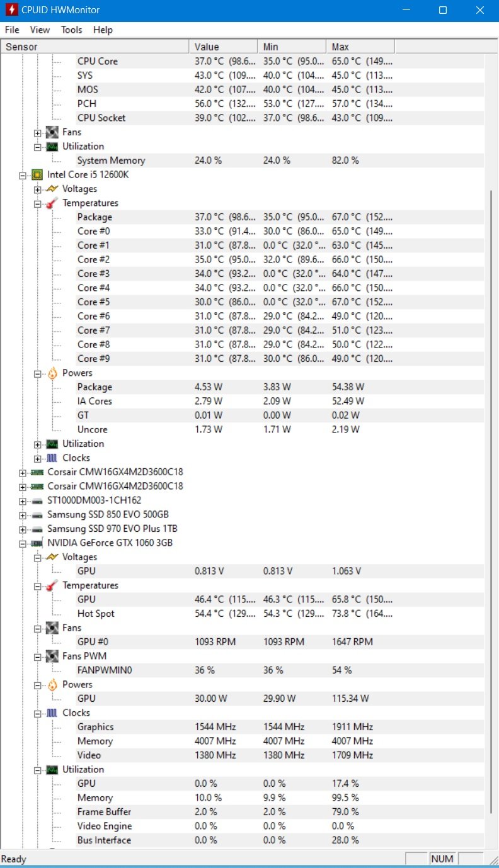Collapse the CPU Powers node
The height and width of the screenshot is (868, 499).
tap(38, 373)
